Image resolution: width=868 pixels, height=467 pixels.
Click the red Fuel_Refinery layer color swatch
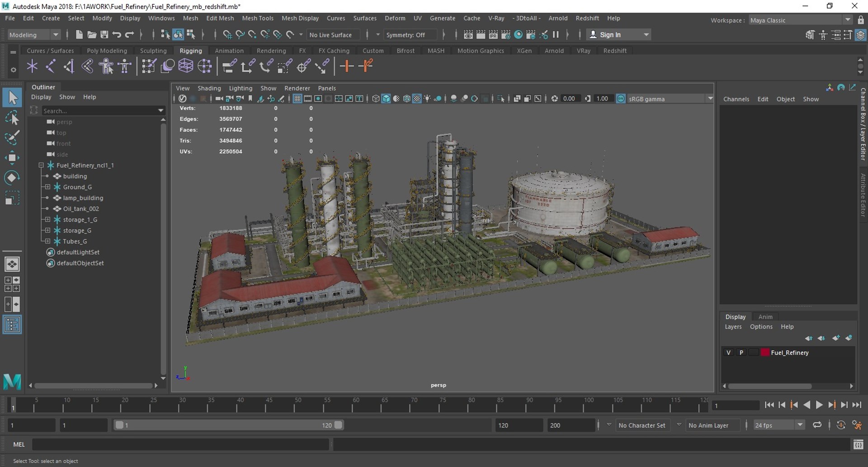[764, 353]
